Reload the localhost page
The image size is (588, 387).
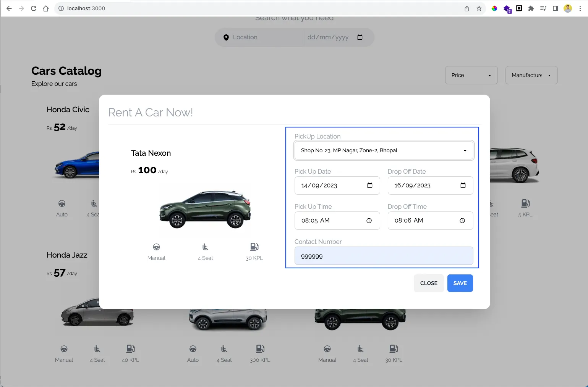pos(34,8)
